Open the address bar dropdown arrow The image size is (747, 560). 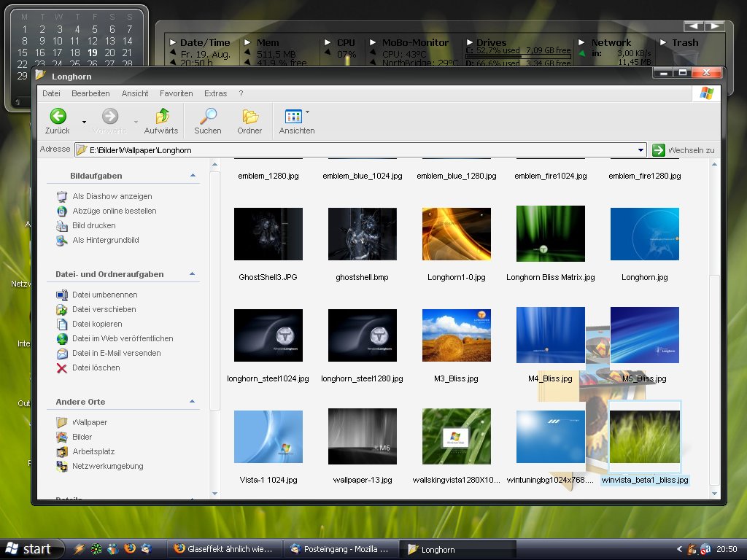(640, 150)
